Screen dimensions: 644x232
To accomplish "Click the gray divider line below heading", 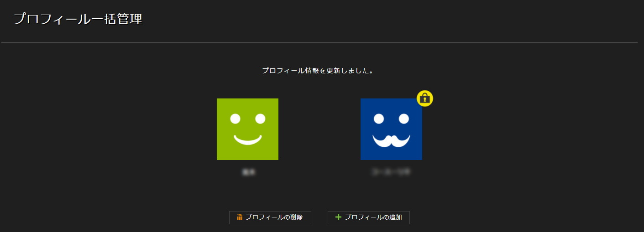I will [319, 42].
